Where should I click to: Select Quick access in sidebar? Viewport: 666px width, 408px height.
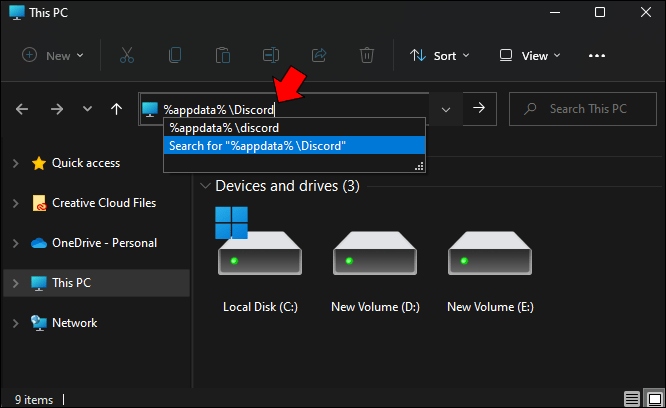(x=76, y=163)
